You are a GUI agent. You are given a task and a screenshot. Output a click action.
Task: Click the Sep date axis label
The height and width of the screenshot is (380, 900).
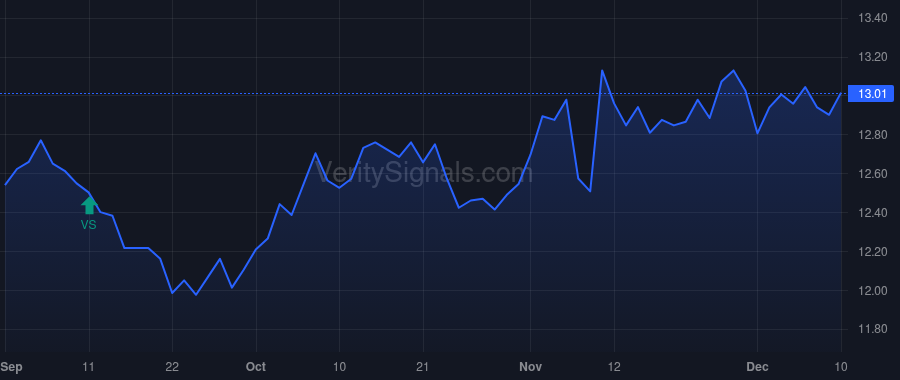(11, 367)
